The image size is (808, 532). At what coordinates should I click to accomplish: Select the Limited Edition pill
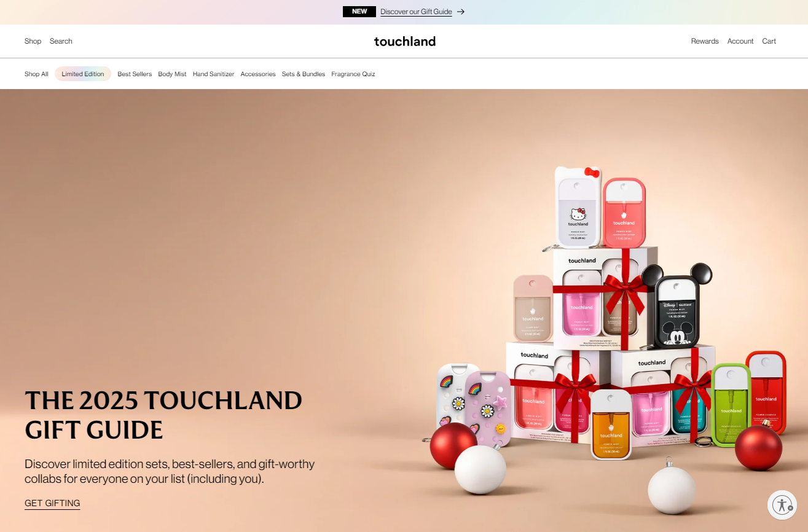tap(83, 74)
